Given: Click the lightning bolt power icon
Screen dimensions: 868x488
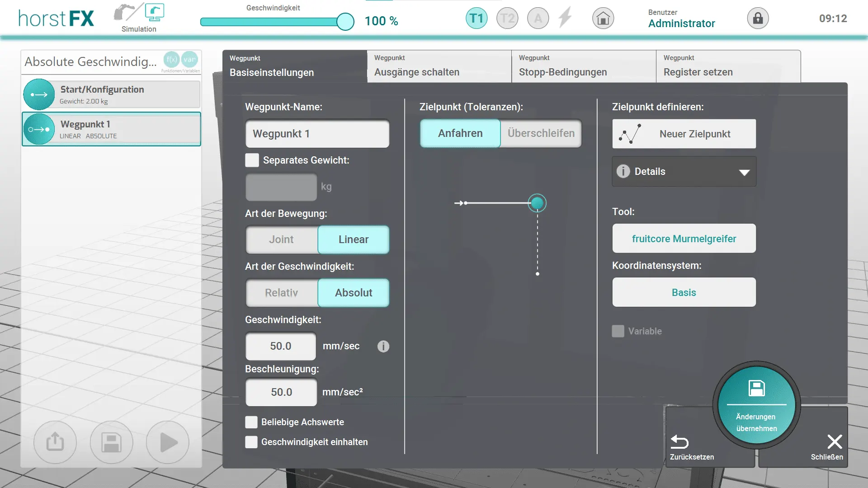Looking at the screenshot, I should (565, 18).
